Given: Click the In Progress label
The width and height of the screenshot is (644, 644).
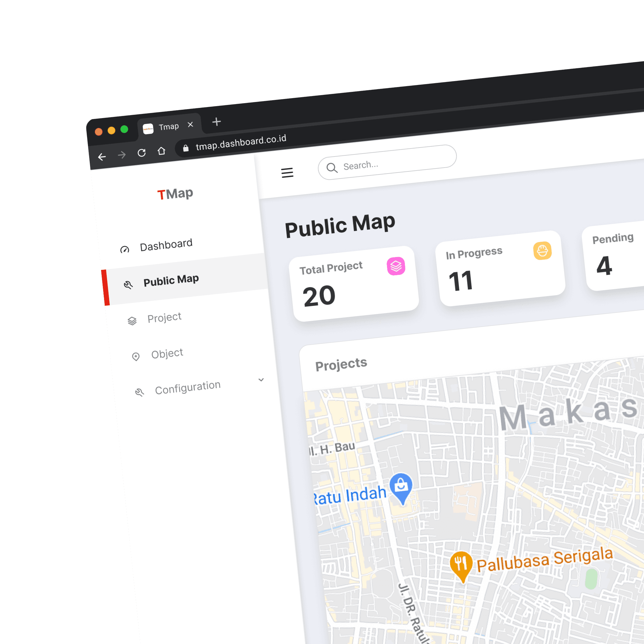Looking at the screenshot, I should point(474,253).
